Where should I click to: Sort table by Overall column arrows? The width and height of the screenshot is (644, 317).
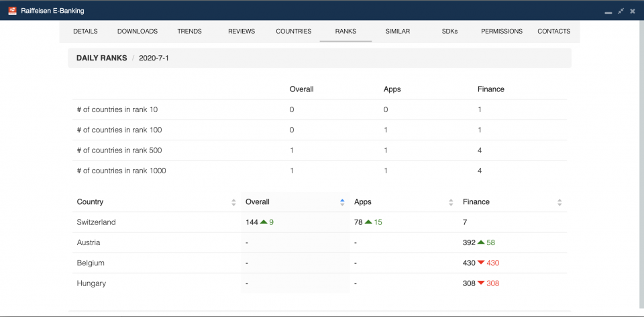(x=342, y=202)
